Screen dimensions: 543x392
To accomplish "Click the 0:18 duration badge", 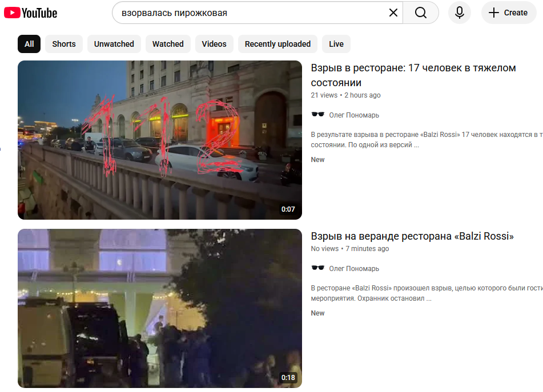I will 288,378.
